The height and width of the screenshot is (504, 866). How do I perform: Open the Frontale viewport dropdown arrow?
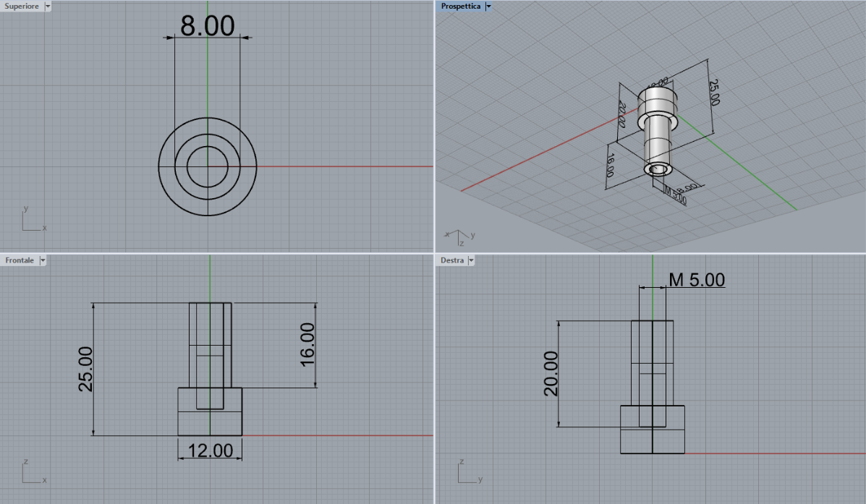43,260
